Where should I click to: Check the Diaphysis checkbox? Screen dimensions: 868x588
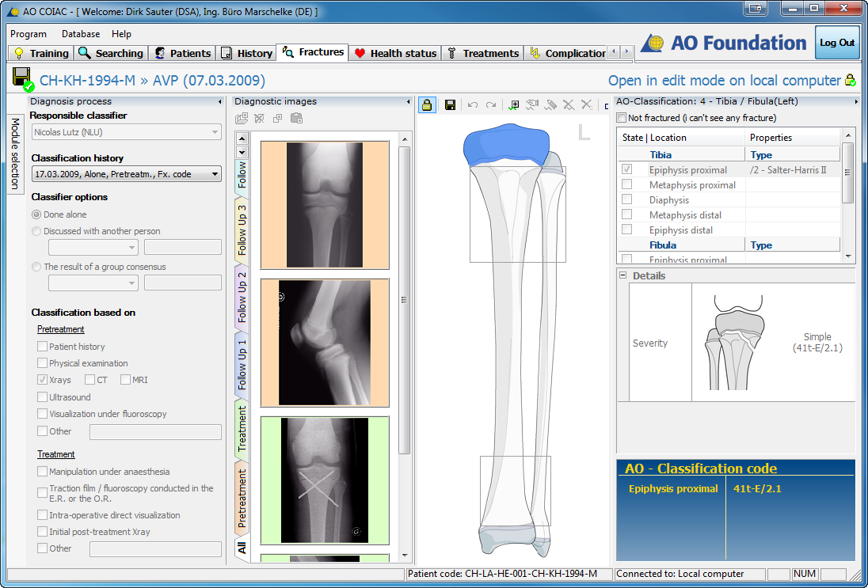[x=626, y=199]
